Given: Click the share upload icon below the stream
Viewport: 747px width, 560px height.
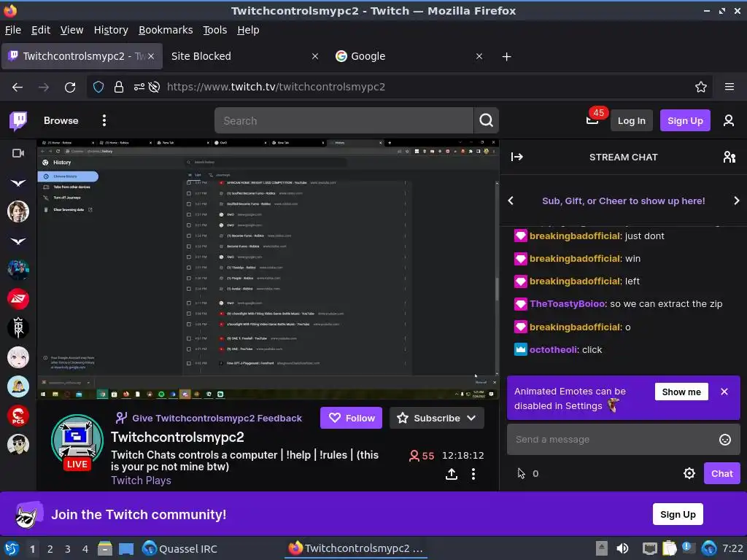Looking at the screenshot, I should [x=452, y=474].
